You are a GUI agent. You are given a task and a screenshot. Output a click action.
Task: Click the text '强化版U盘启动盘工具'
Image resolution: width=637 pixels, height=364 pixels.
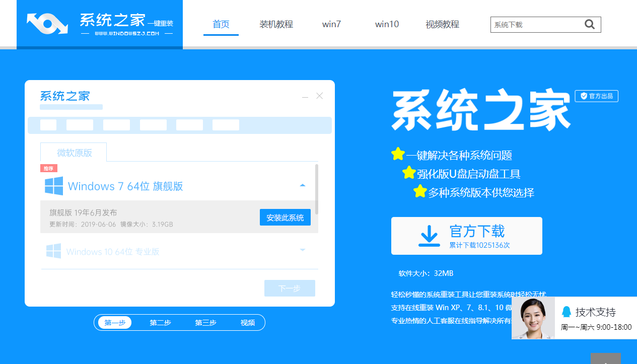point(469,174)
